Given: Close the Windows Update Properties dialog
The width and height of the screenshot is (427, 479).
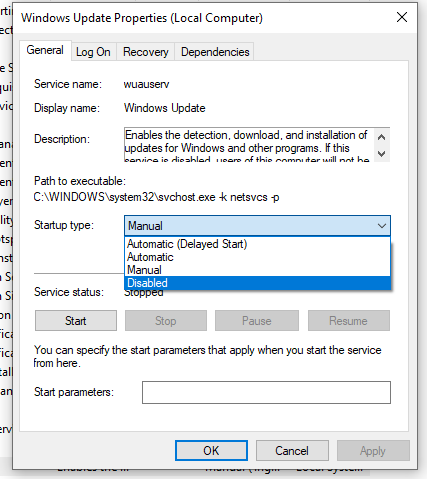Looking at the screenshot, I should [402, 17].
